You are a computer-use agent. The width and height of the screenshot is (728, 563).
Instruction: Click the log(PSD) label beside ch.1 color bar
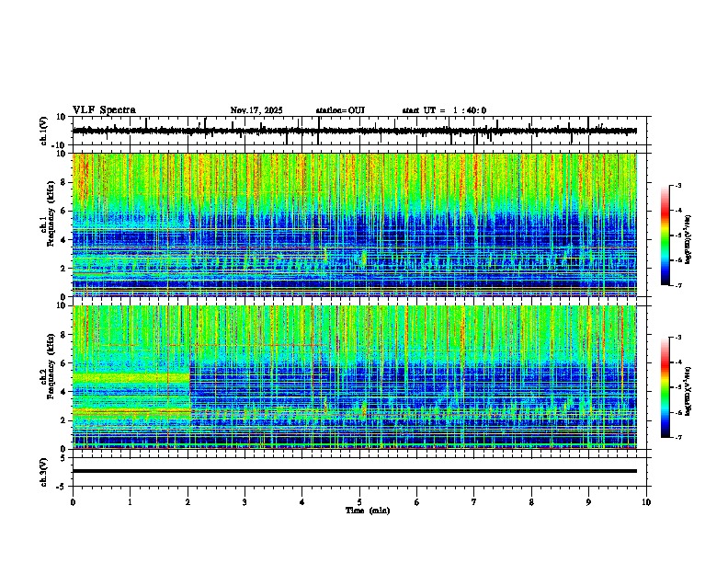click(x=688, y=240)
